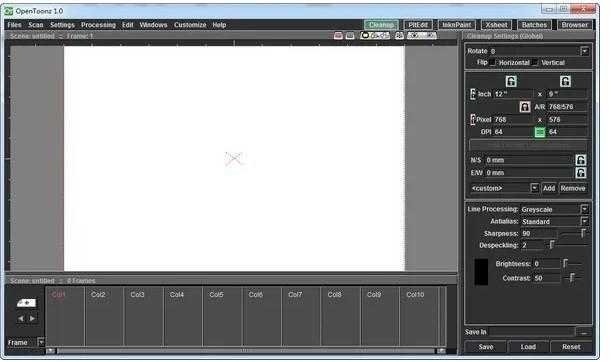Viewport: 611px width, 362px height.
Task: Click the Reset button
Action: [571, 347]
